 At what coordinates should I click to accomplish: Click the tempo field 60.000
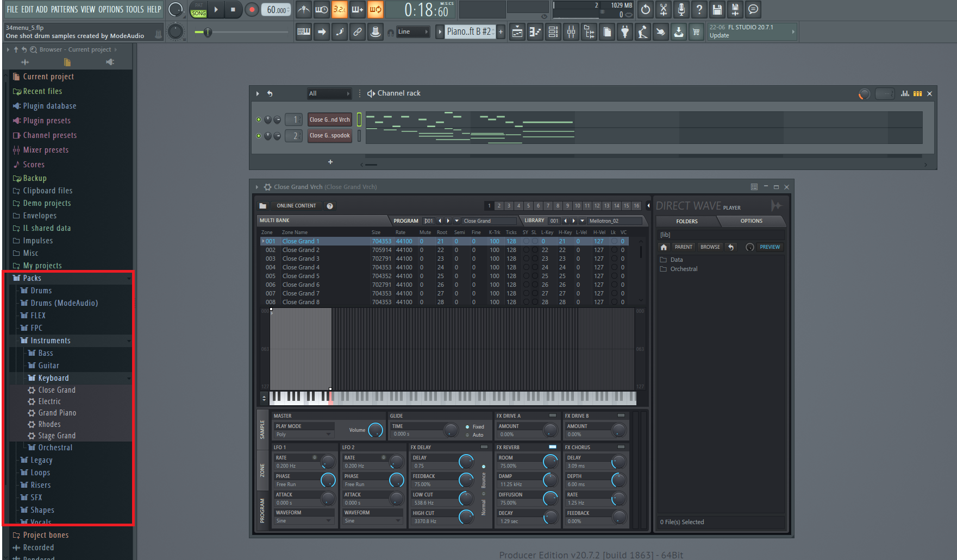(277, 10)
